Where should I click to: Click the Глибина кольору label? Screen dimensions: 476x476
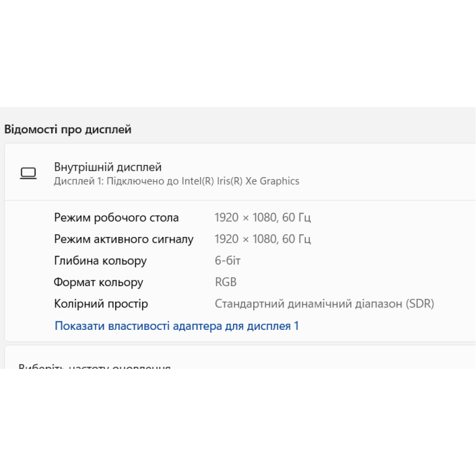(x=100, y=261)
